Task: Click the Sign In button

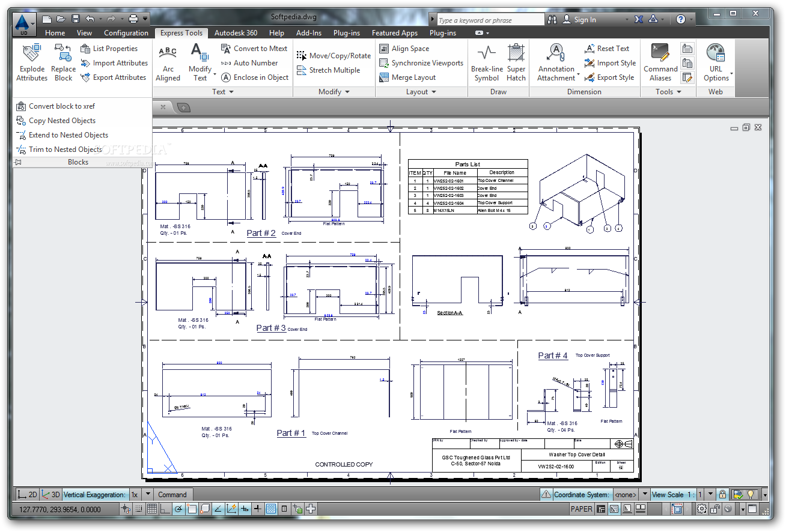Action: click(579, 20)
